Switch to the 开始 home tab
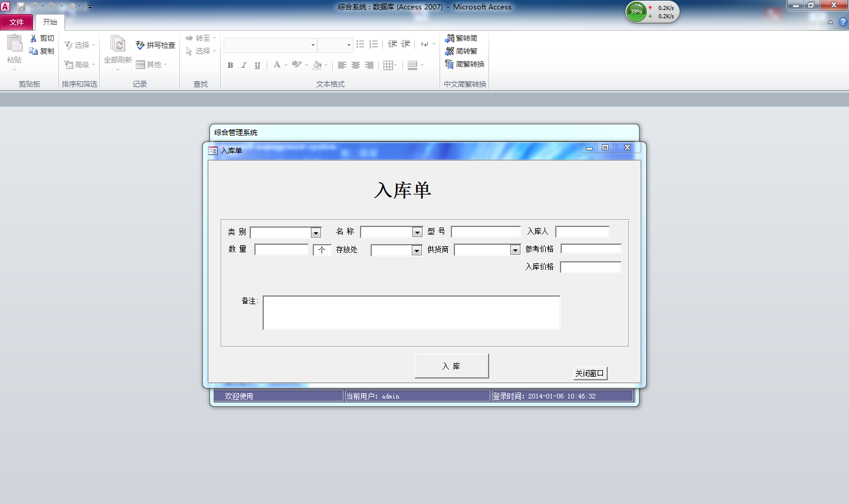The height and width of the screenshot is (504, 849). (x=50, y=22)
